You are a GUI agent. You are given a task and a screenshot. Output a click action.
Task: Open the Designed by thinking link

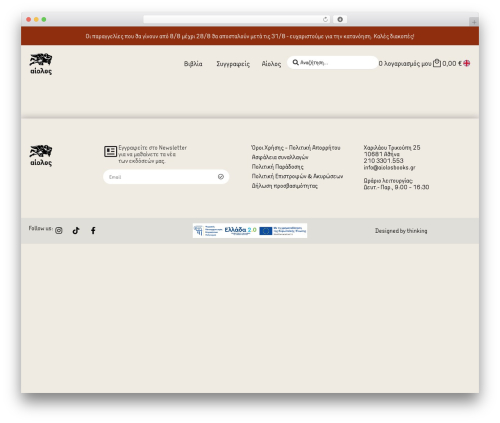[x=401, y=231]
